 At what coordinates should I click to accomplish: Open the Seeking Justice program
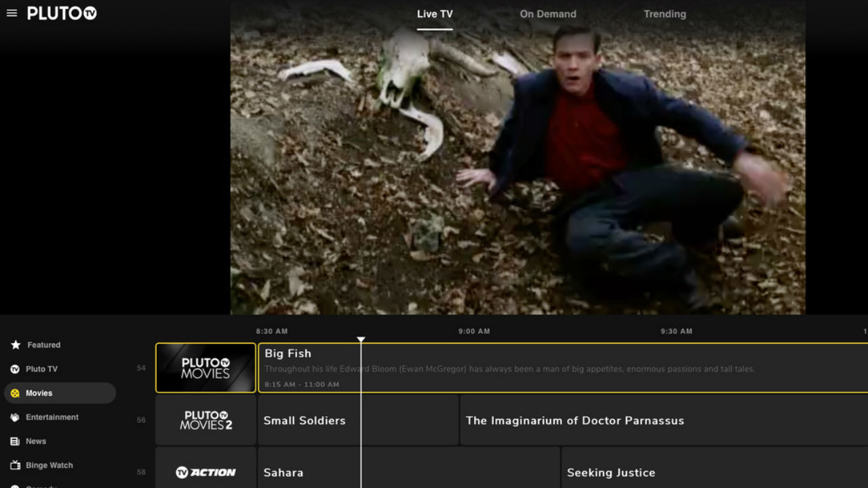(x=715, y=468)
